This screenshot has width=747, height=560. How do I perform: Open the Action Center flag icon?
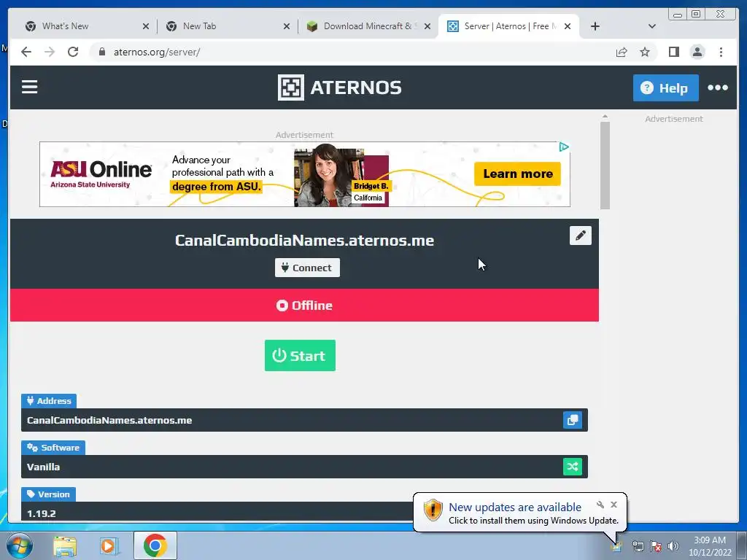[x=656, y=546]
